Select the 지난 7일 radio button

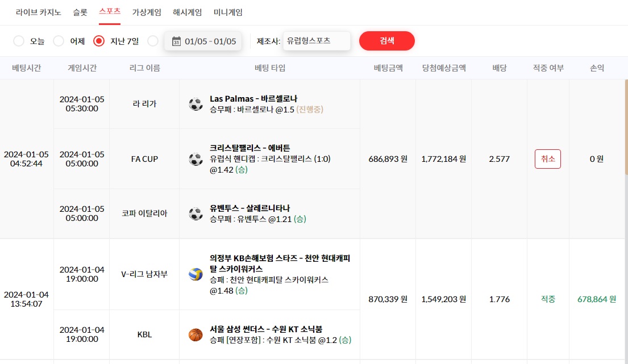coord(98,41)
